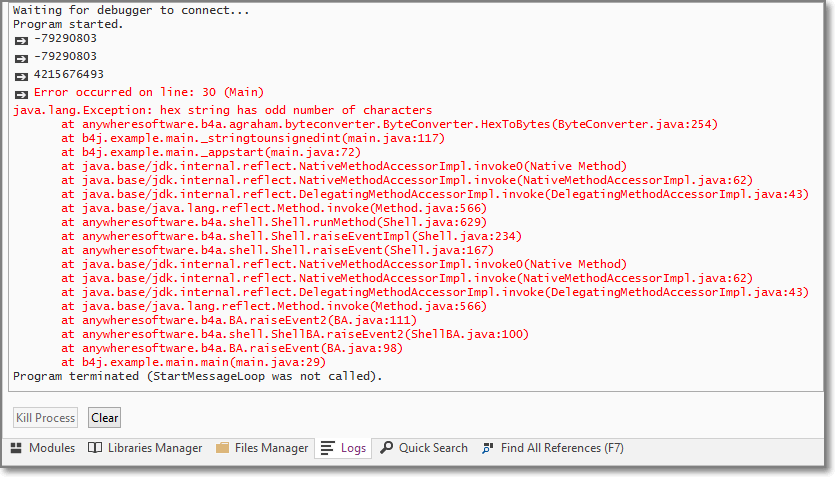
Task: Click the "Program started." log line
Action: point(69,24)
